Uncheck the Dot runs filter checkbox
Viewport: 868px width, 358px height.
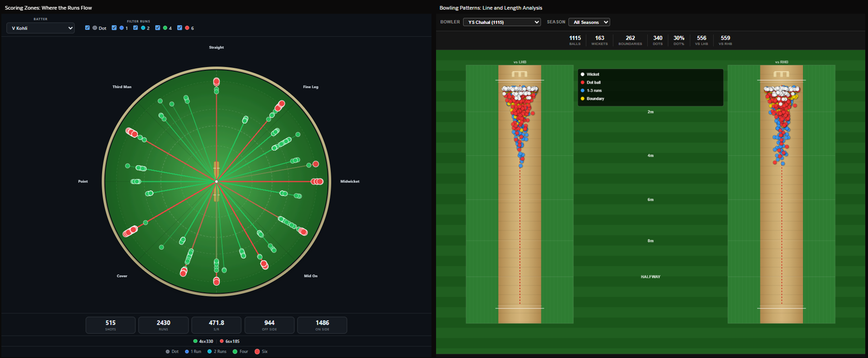(x=88, y=28)
